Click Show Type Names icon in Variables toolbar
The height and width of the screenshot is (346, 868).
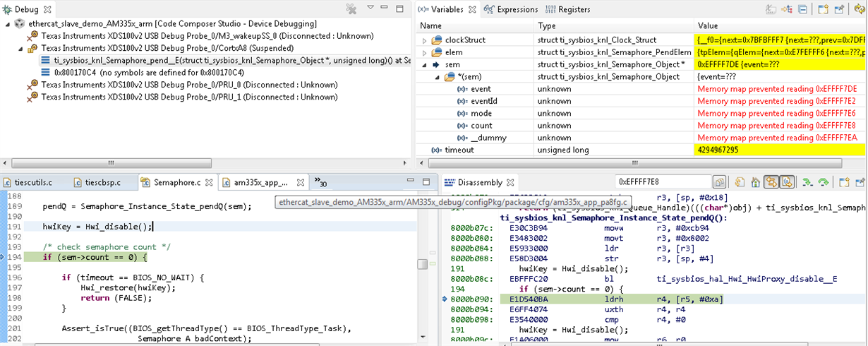point(771,9)
